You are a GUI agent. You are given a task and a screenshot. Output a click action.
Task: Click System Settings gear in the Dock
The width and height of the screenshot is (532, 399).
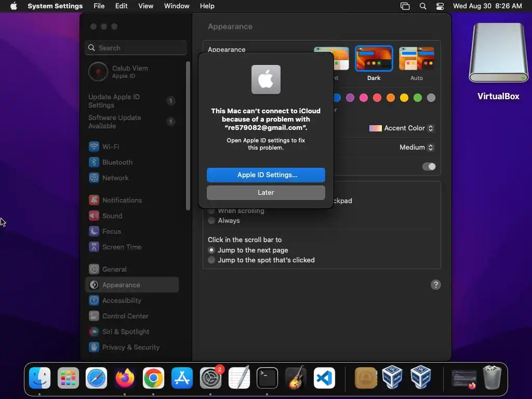pos(210,378)
